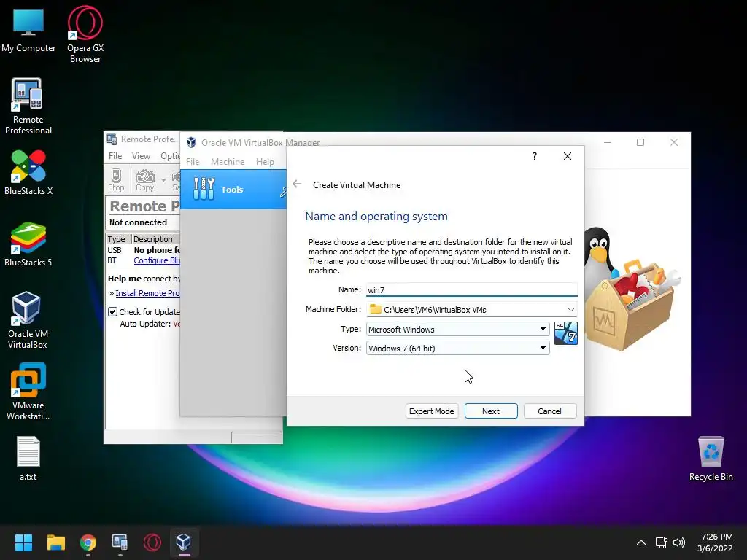Expand the Machine Folder dropdown
Viewport: 747px width, 560px height.
[570, 309]
